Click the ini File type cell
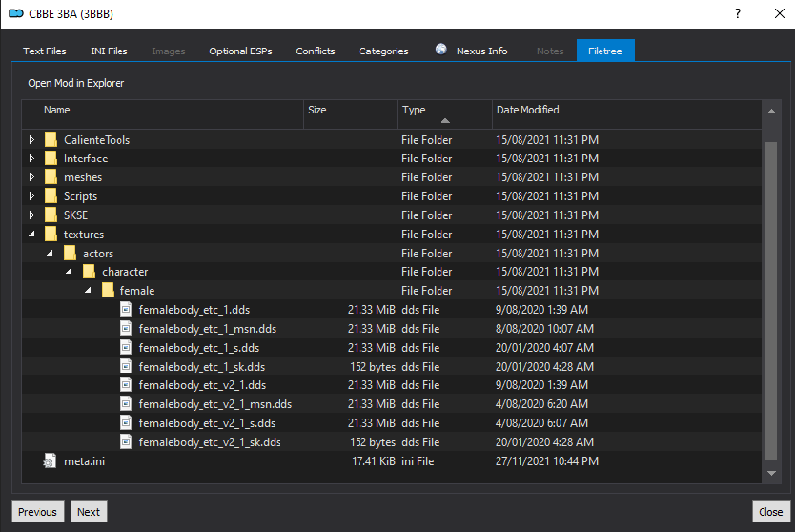Image resolution: width=795 pixels, height=532 pixels. [x=418, y=461]
